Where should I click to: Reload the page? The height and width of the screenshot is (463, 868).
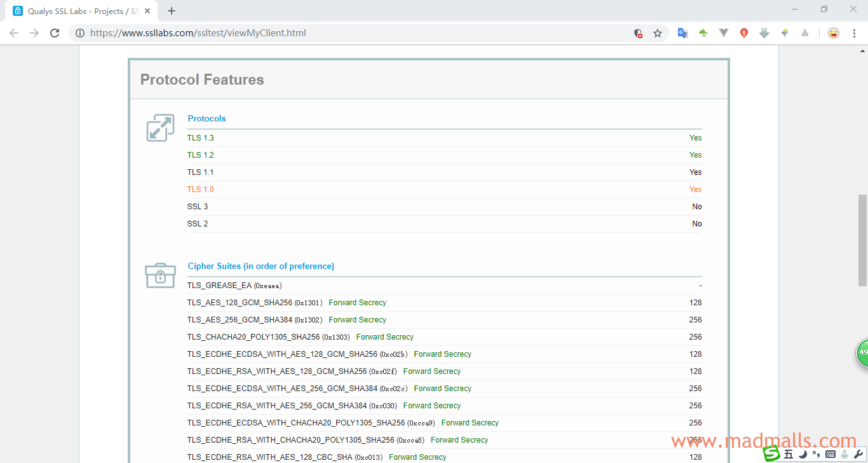(55, 33)
